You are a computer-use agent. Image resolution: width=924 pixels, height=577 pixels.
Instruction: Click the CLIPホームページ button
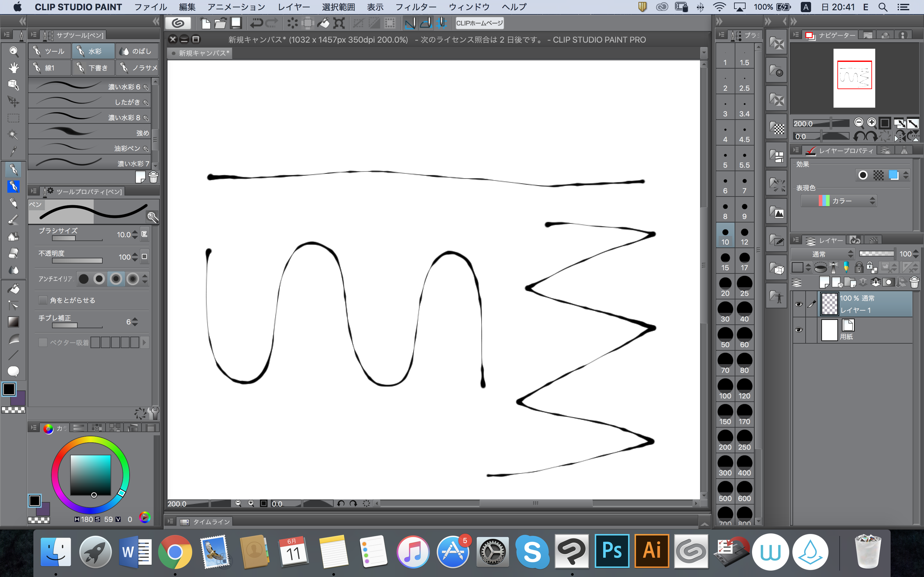pos(480,23)
